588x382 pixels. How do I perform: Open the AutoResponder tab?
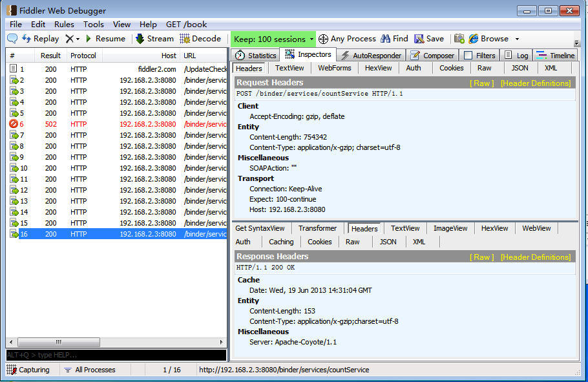371,56
